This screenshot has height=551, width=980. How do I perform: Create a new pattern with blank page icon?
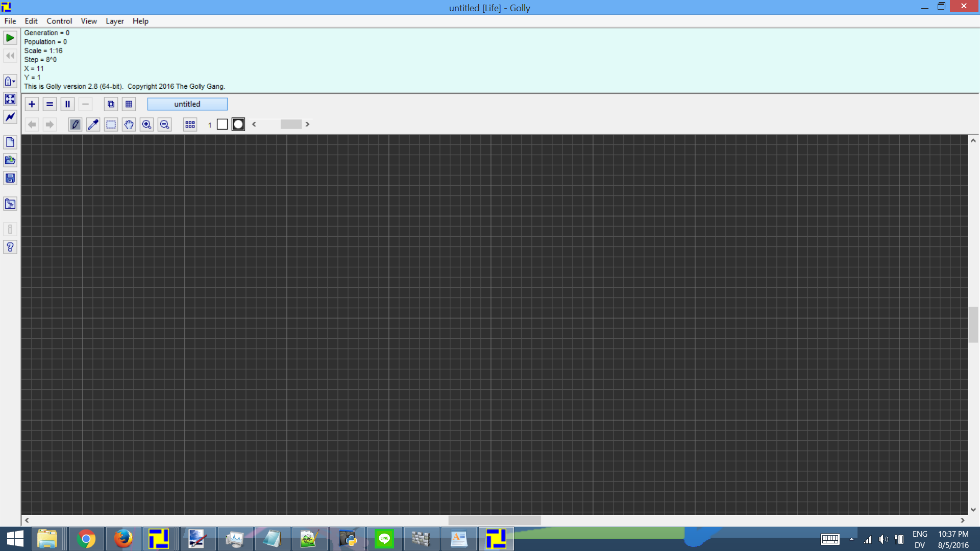[10, 142]
